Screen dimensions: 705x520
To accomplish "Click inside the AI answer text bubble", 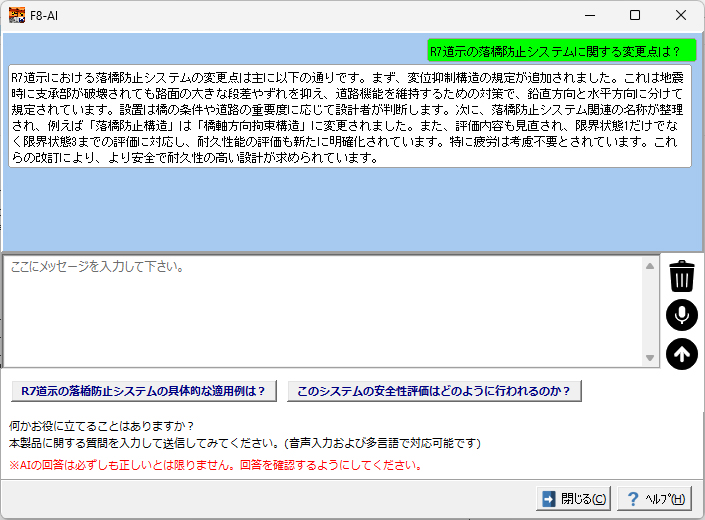I will [x=350, y=117].
